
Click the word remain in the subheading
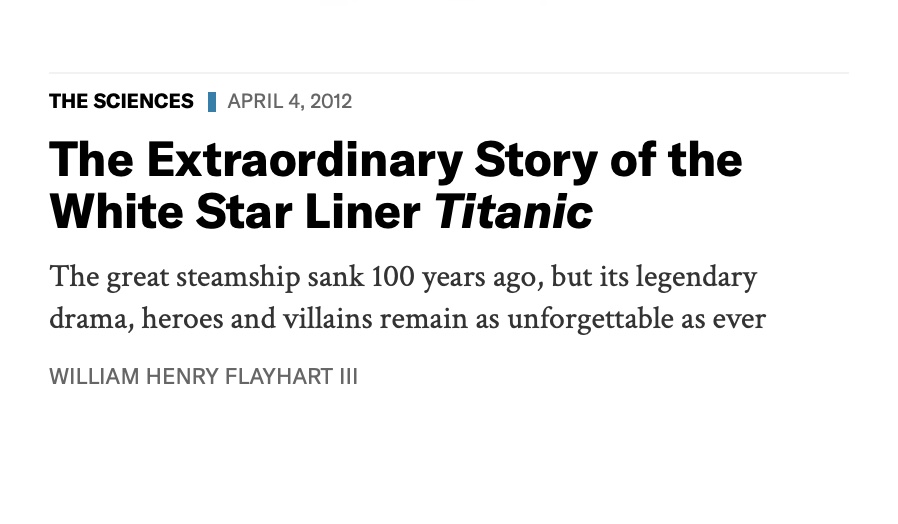tap(424, 320)
